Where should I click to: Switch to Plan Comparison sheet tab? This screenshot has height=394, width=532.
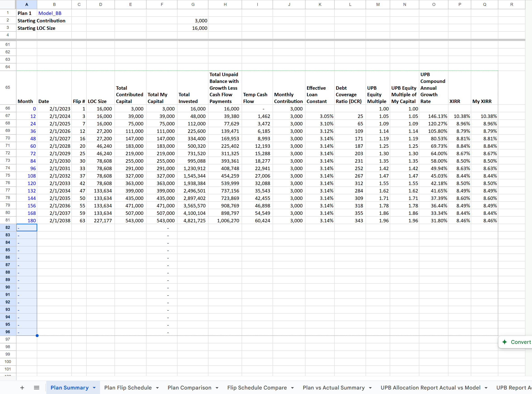(189, 387)
